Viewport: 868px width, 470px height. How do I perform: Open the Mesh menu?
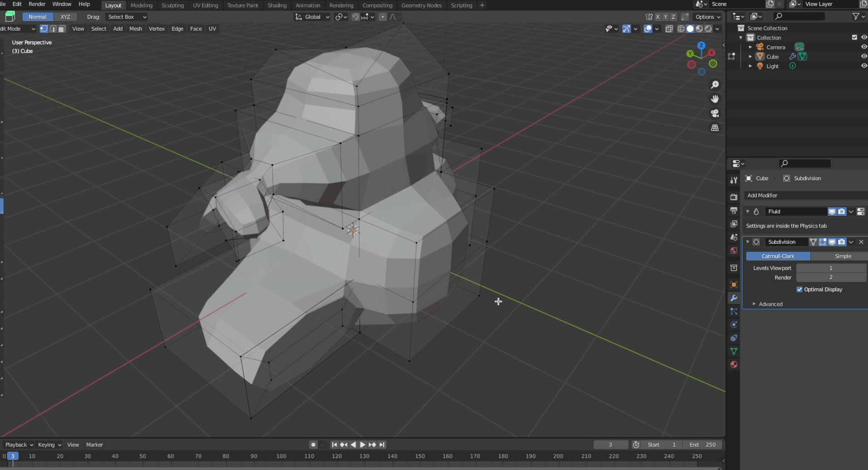click(x=136, y=29)
